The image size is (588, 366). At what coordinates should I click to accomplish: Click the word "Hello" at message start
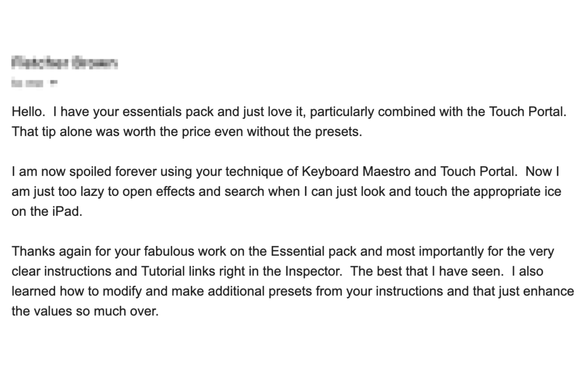click(27, 112)
